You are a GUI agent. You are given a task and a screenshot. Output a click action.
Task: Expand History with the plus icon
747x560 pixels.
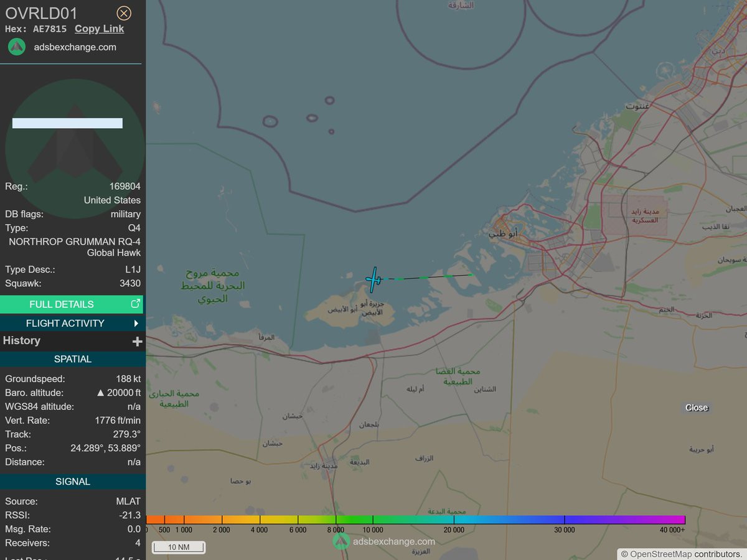138,341
